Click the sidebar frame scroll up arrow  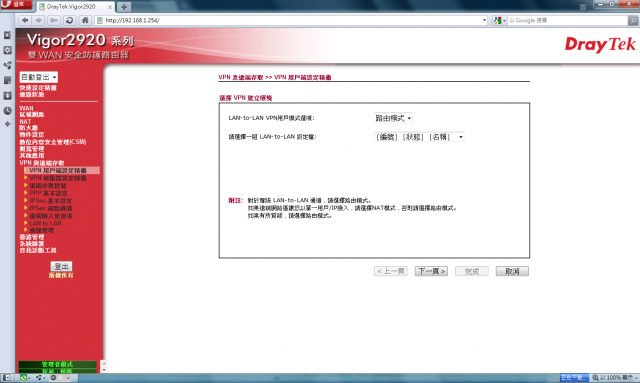coord(104,363)
